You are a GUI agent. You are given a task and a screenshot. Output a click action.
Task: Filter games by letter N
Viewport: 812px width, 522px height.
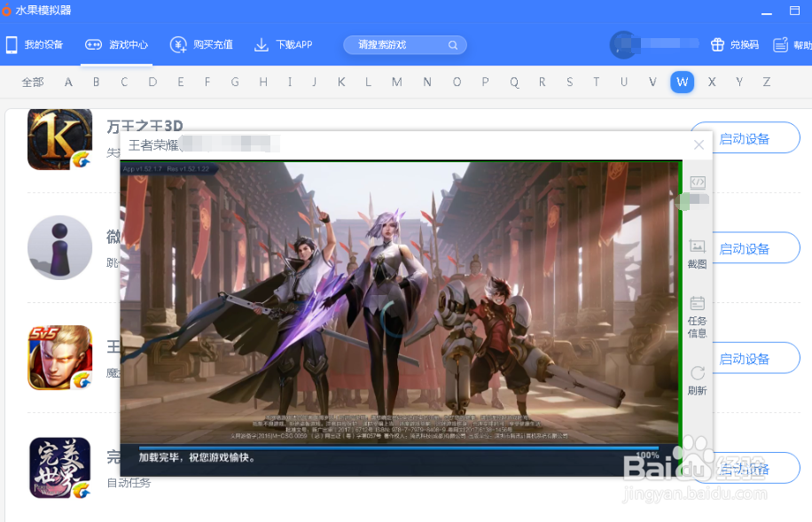tap(426, 82)
